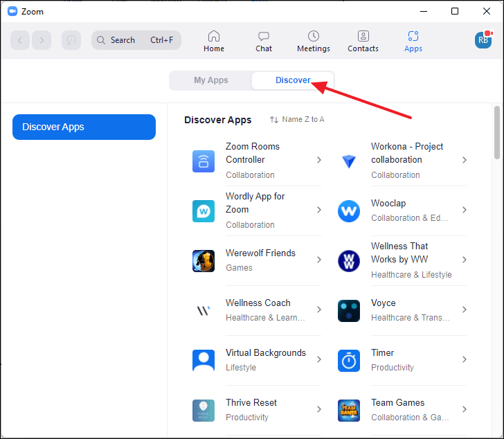Open the Chat tab icon
The width and height of the screenshot is (504, 439).
click(264, 36)
